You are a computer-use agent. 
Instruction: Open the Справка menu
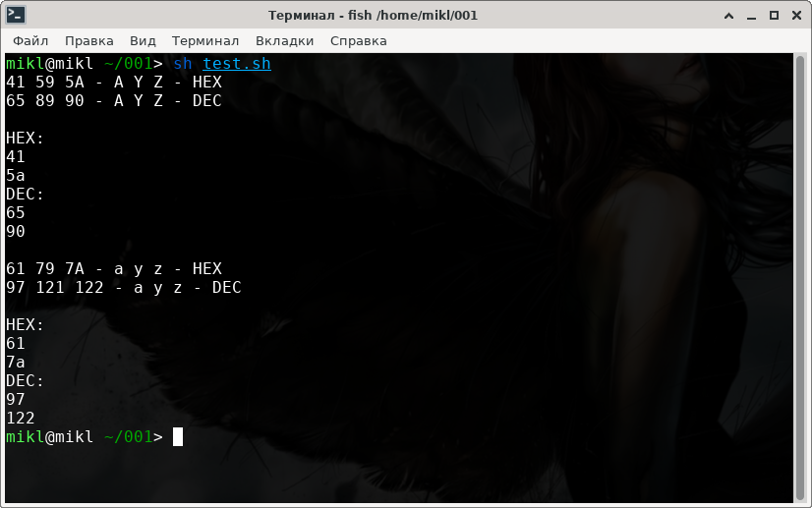pyautogui.click(x=358, y=40)
